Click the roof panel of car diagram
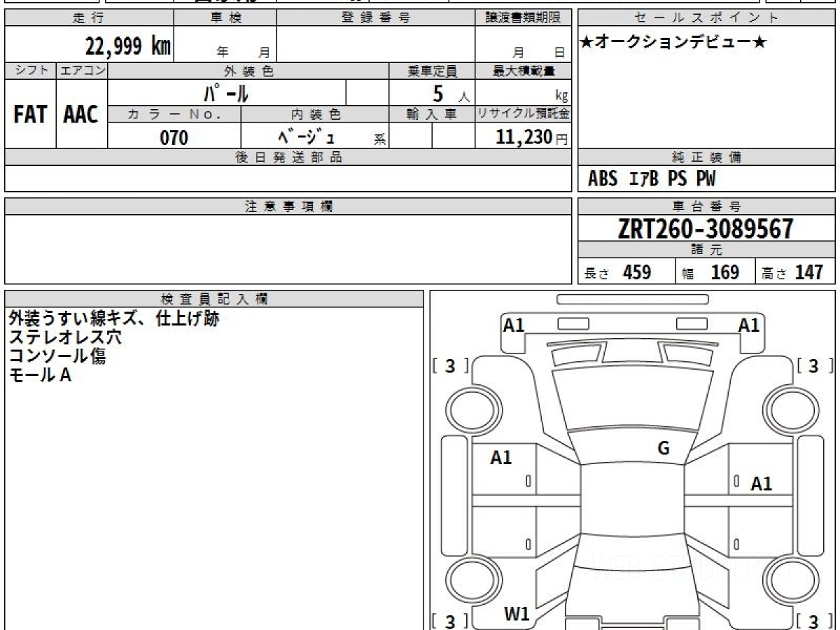This screenshot has height=630, width=840. [632, 500]
